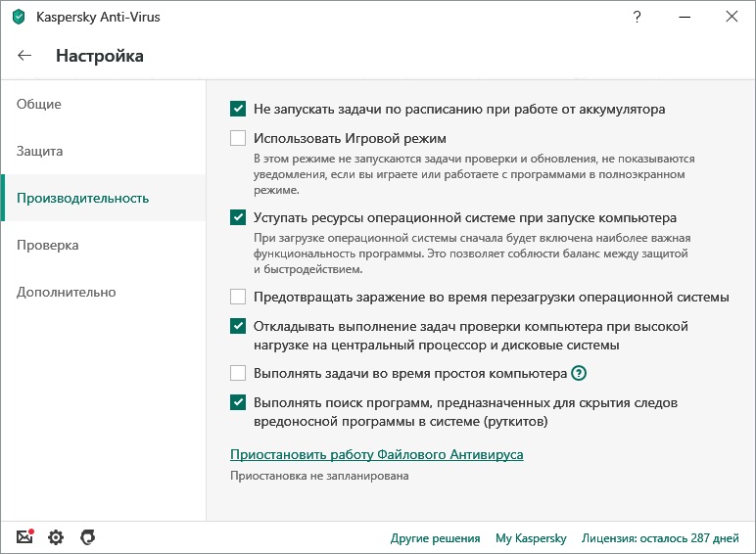Viewport: 756px width, 554px height.
Task: Click 'Лицензия: осталось 287 дней' link
Action: (x=660, y=537)
